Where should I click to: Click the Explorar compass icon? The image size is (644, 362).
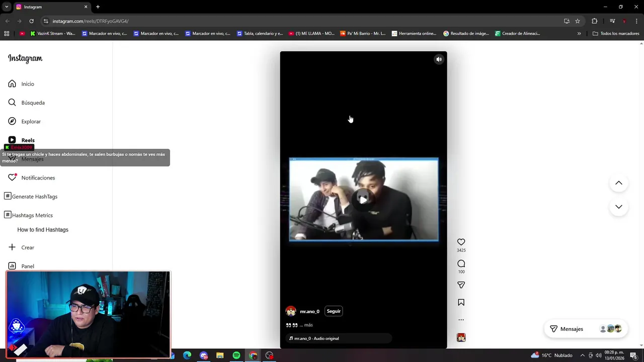(12, 122)
